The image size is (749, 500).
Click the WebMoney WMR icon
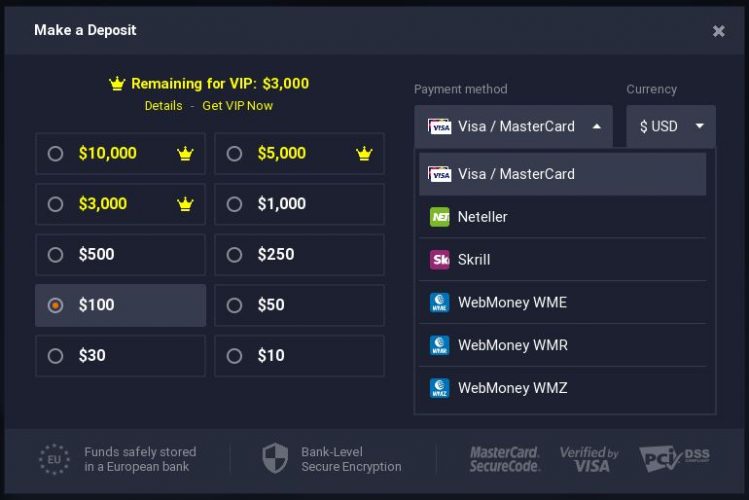pos(439,345)
